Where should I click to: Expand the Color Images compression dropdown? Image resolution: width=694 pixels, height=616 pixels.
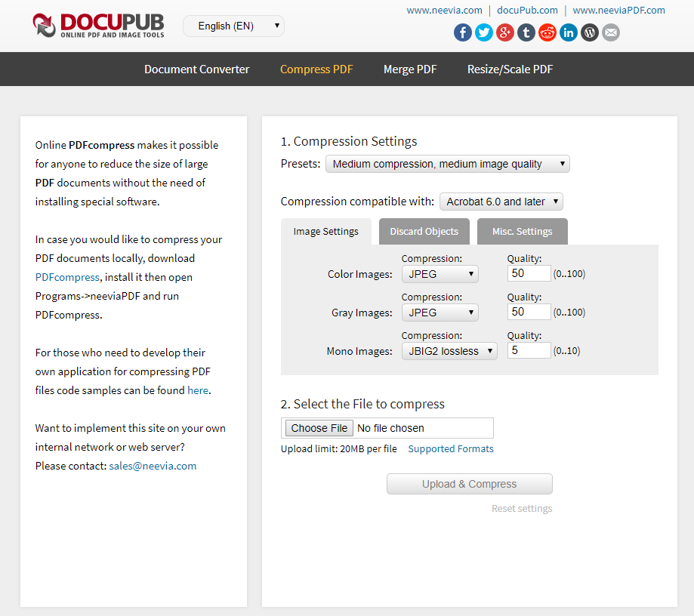(440, 273)
